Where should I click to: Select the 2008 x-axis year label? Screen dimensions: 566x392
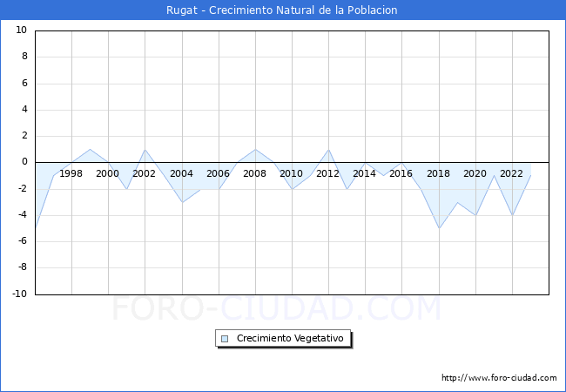(x=254, y=173)
